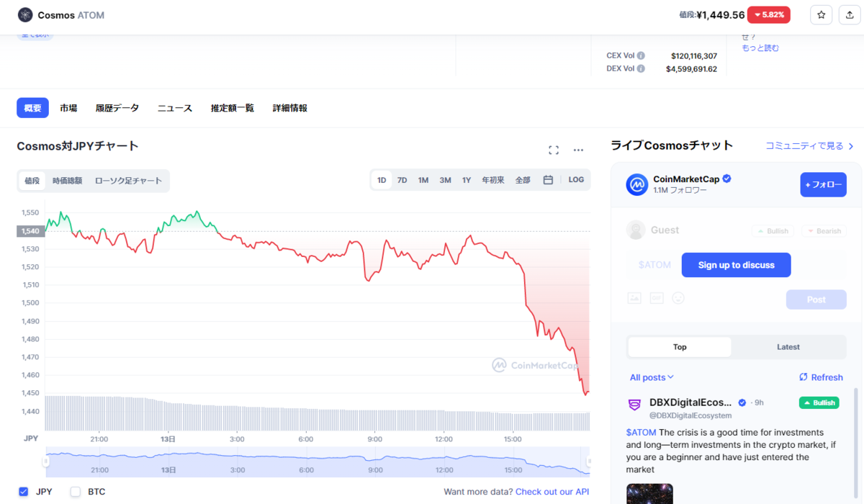Open Check out our API link
Viewport: 864px width, 504px height.
point(552,492)
